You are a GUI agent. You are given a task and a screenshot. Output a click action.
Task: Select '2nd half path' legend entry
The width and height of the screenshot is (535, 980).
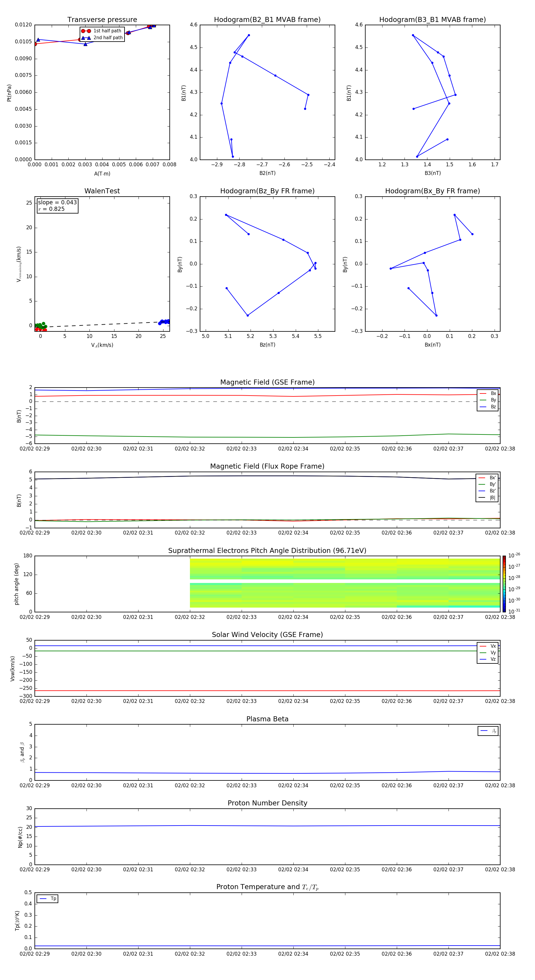[x=102, y=38]
